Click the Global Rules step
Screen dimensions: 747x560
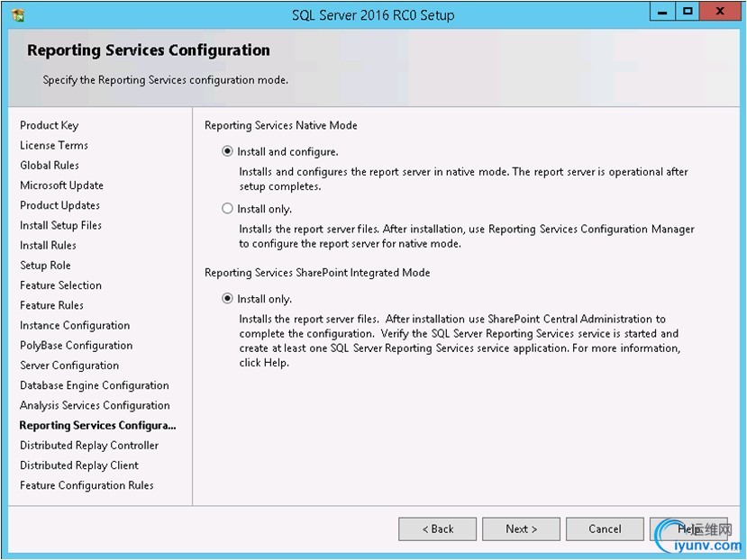(50, 166)
